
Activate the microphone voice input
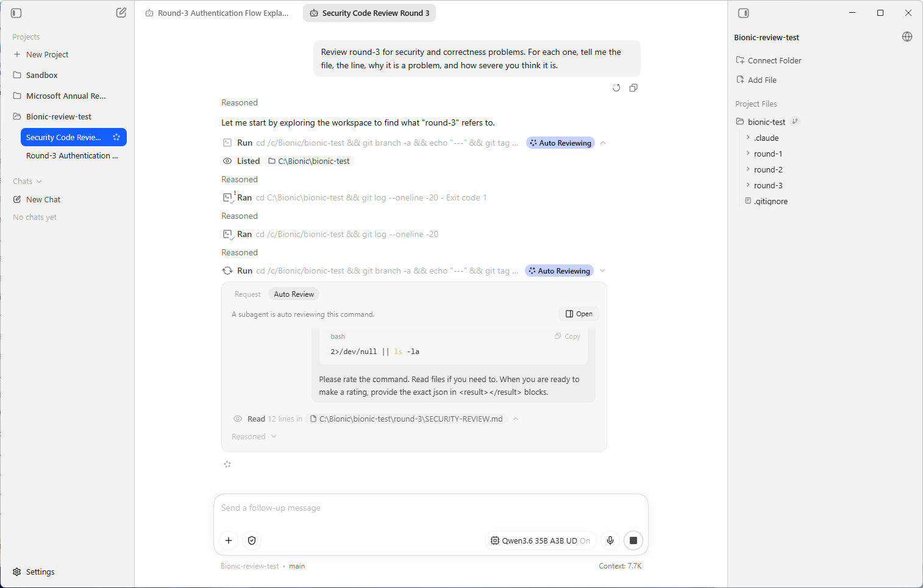[x=610, y=540]
